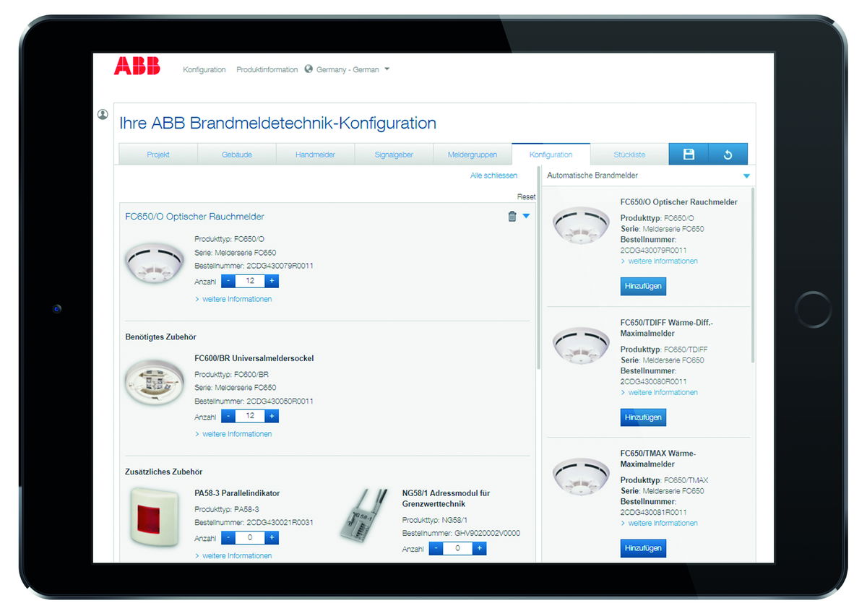The width and height of the screenshot is (867, 616).
Task: Open weitere Informationen for FC600/BR Universalmeldersockel
Action: [x=233, y=434]
